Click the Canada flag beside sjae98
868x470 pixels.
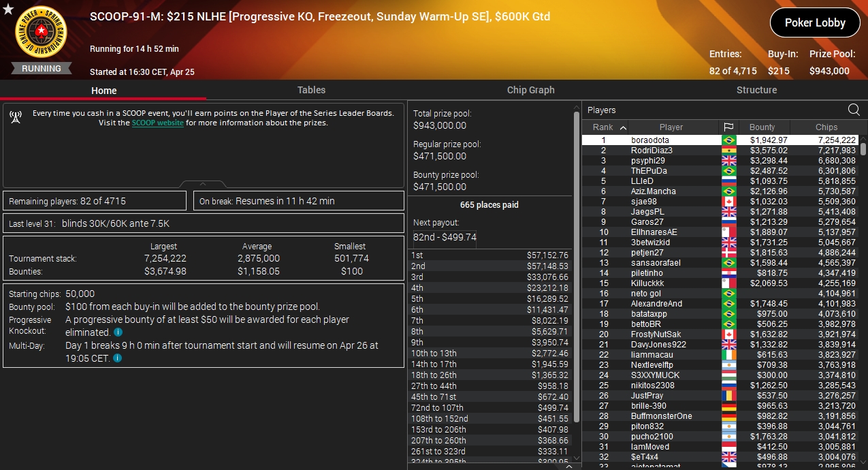728,201
